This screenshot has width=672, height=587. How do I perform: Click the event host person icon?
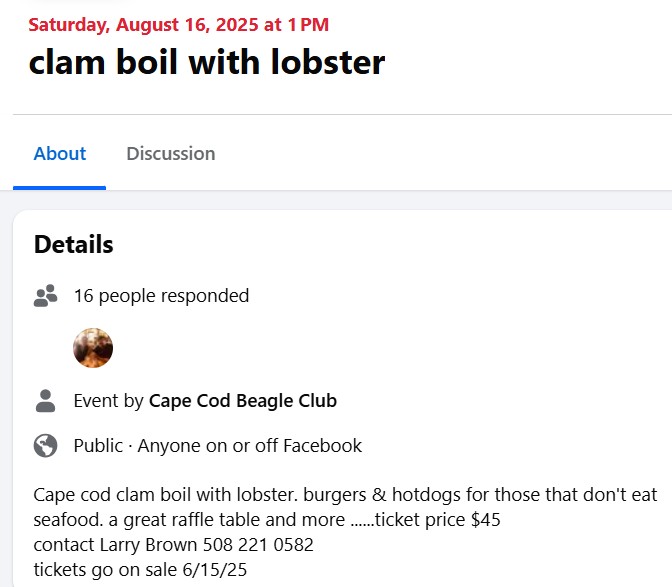pos(45,401)
